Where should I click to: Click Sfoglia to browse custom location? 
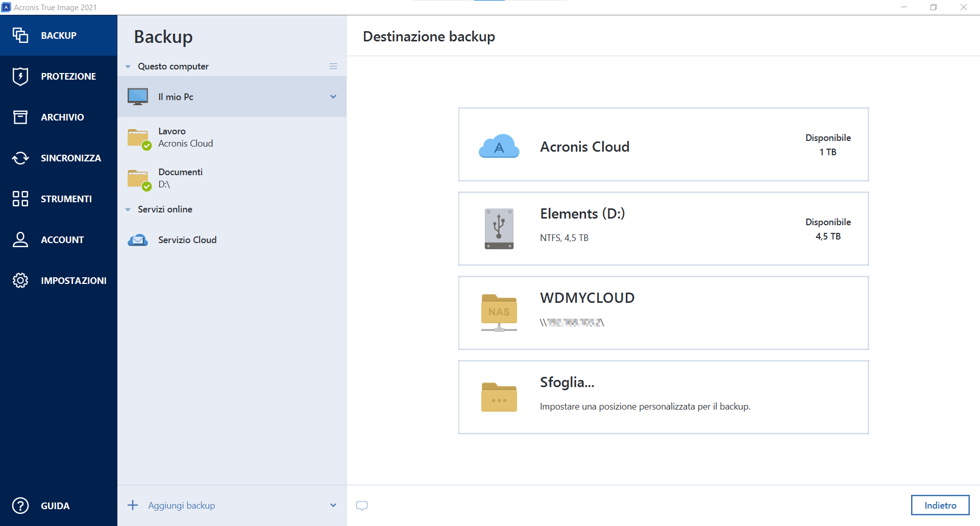pyautogui.click(x=663, y=397)
